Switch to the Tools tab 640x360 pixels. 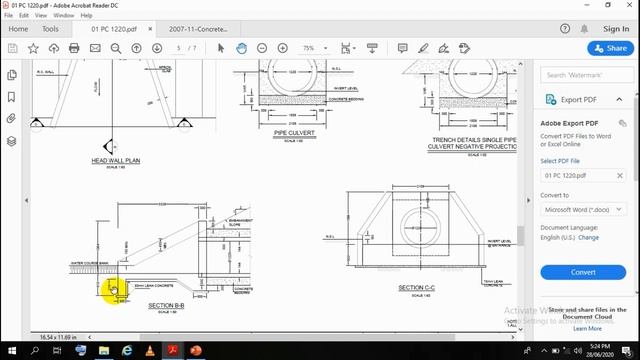pyautogui.click(x=50, y=29)
